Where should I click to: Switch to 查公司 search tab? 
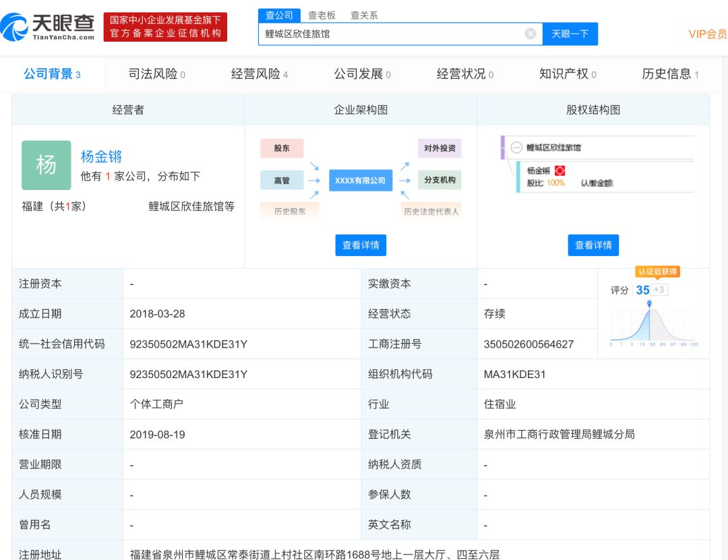coord(279,15)
